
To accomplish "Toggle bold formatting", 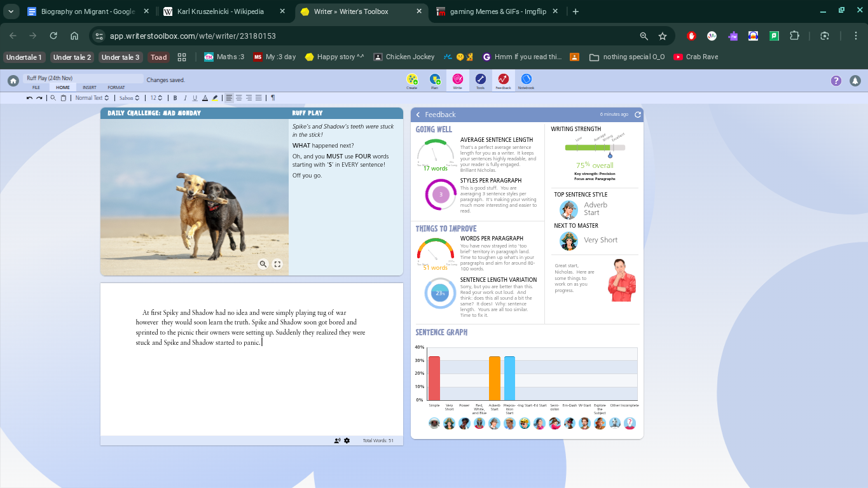I will [x=175, y=98].
